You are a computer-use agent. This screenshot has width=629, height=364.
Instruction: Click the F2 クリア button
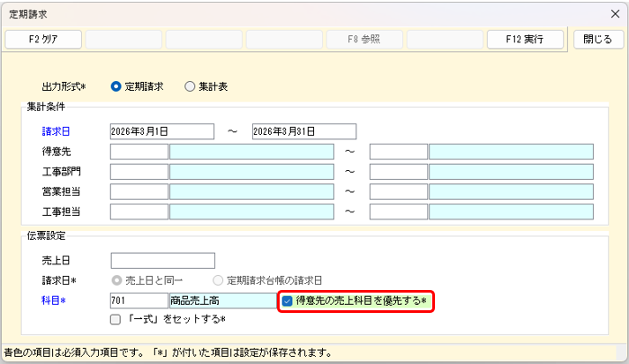[43, 40]
